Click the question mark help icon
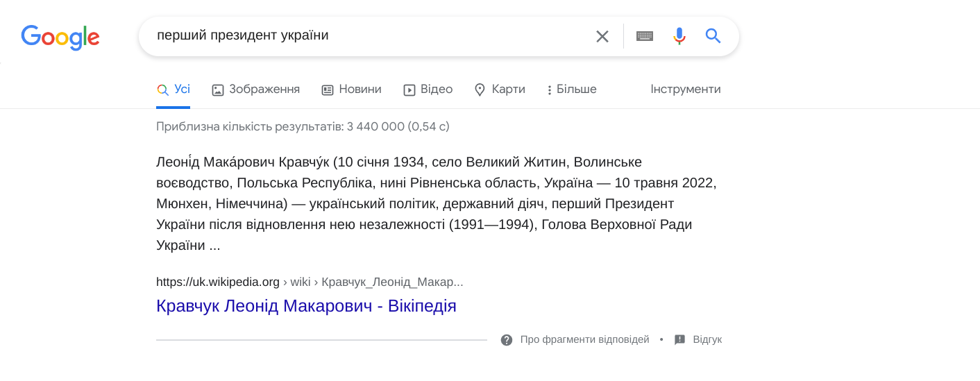This screenshot has width=980, height=381. (x=507, y=340)
